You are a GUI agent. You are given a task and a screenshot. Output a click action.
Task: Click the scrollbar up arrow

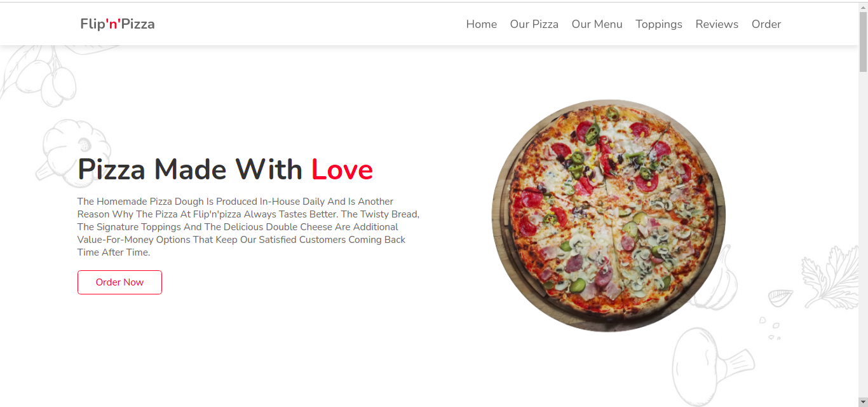(863, 7)
